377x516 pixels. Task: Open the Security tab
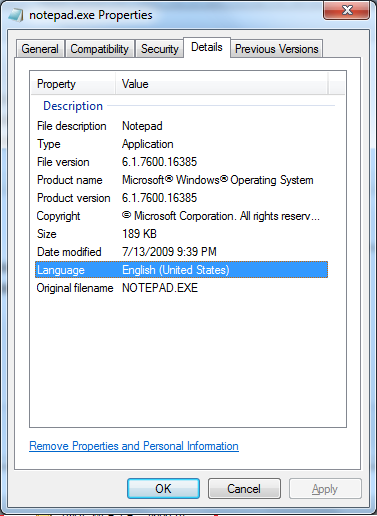(x=160, y=49)
